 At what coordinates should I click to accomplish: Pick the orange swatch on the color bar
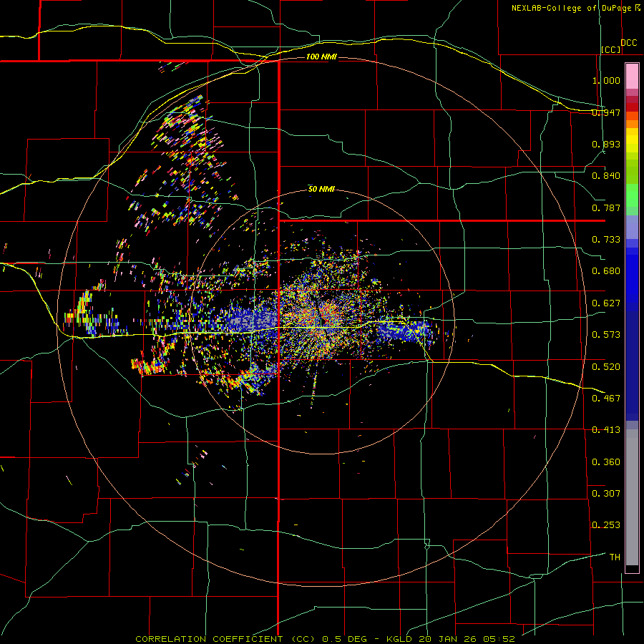[632, 124]
